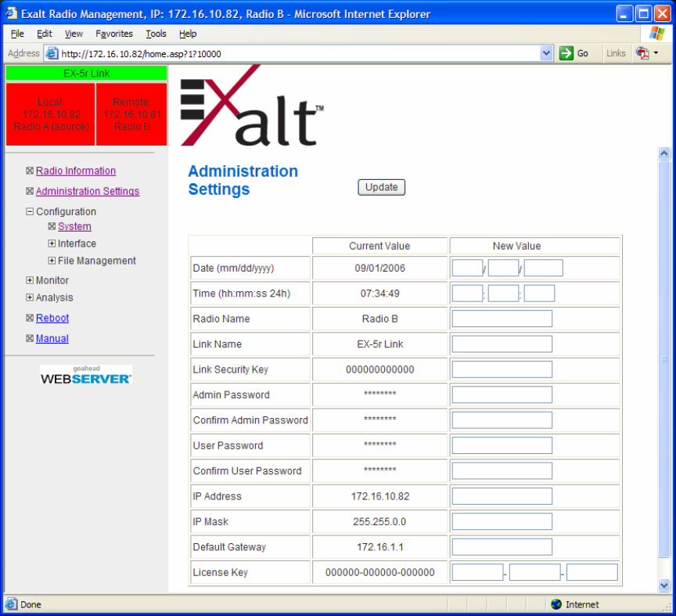Expand the Analysis tree node
This screenshot has width=676, height=616.
[x=29, y=297]
